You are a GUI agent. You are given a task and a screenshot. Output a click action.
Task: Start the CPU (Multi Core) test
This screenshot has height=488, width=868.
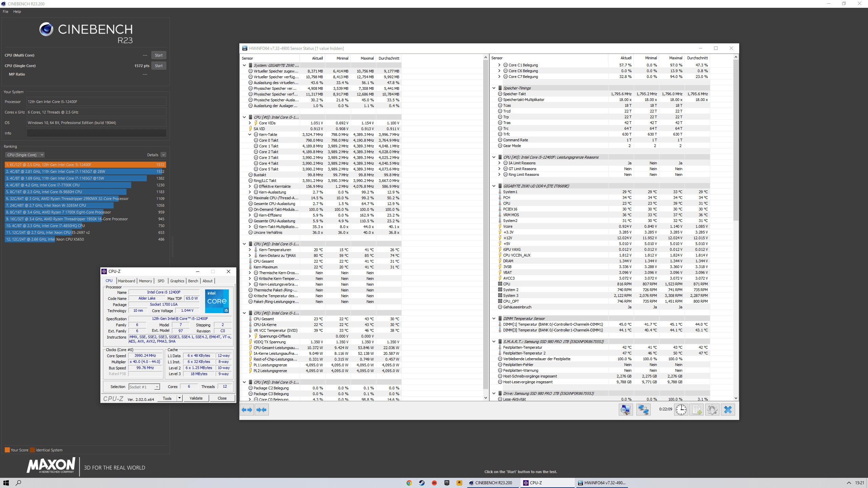(x=158, y=55)
